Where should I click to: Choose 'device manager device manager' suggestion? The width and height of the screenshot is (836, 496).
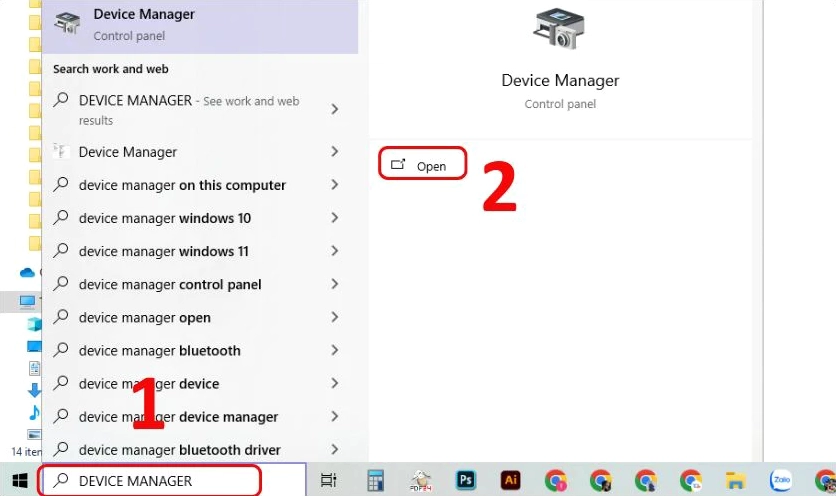[x=200, y=417]
